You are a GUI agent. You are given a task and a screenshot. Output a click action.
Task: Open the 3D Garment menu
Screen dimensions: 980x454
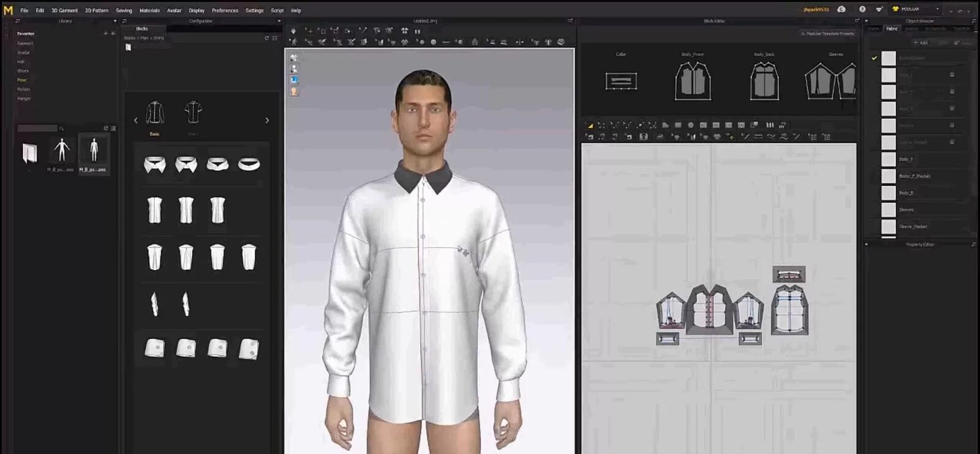64,10
